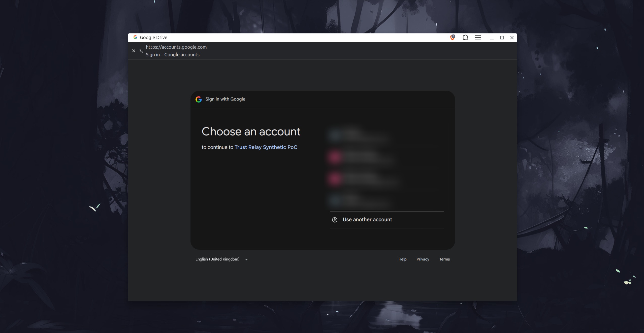The height and width of the screenshot is (333, 644).
Task: Open the English (United Kingdom) language dropdown
Action: (x=221, y=259)
